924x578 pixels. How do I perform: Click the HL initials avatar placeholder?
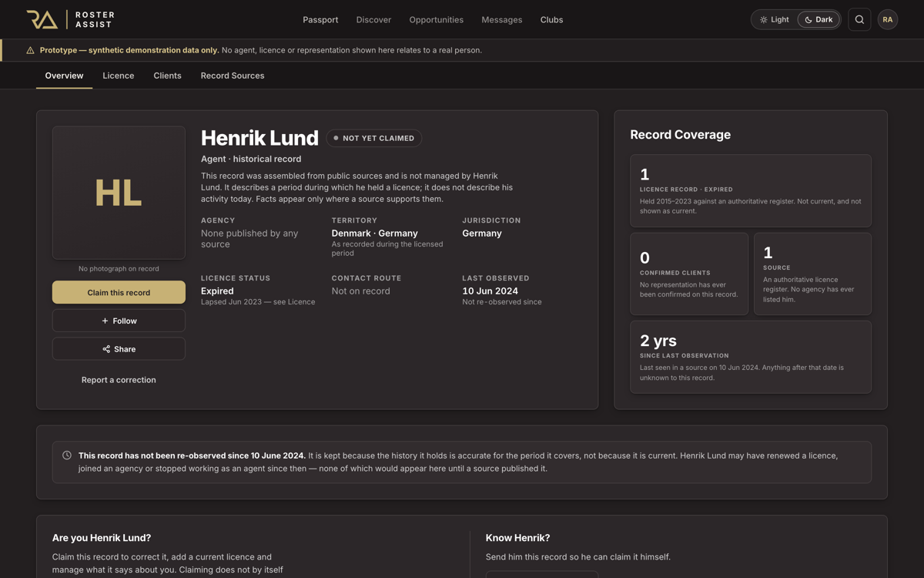119,193
